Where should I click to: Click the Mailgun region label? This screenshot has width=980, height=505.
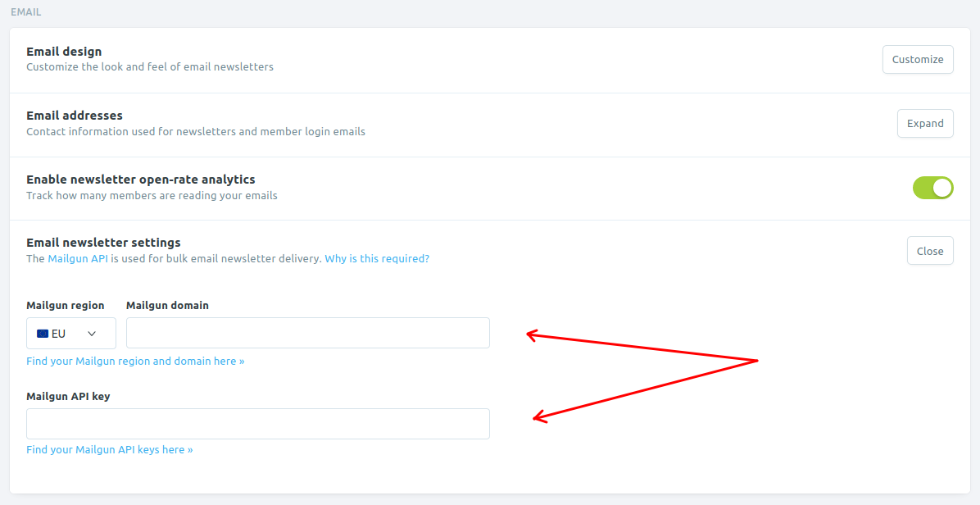pos(66,305)
